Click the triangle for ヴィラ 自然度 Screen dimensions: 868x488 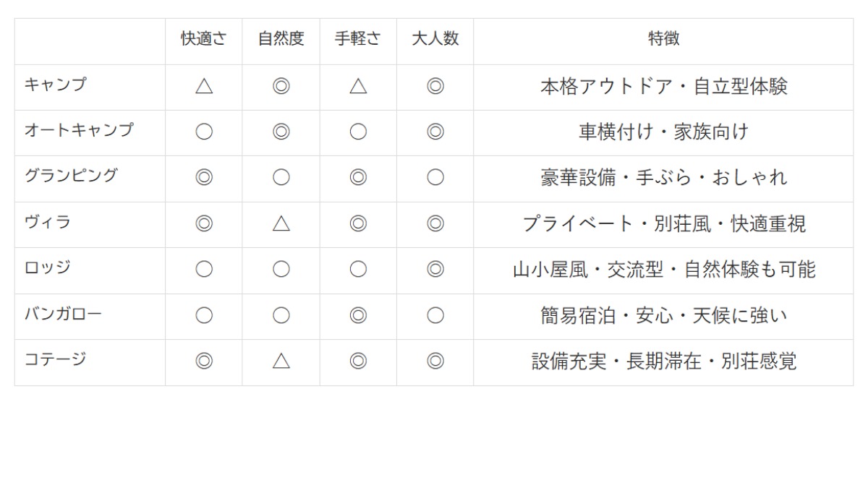tap(281, 224)
